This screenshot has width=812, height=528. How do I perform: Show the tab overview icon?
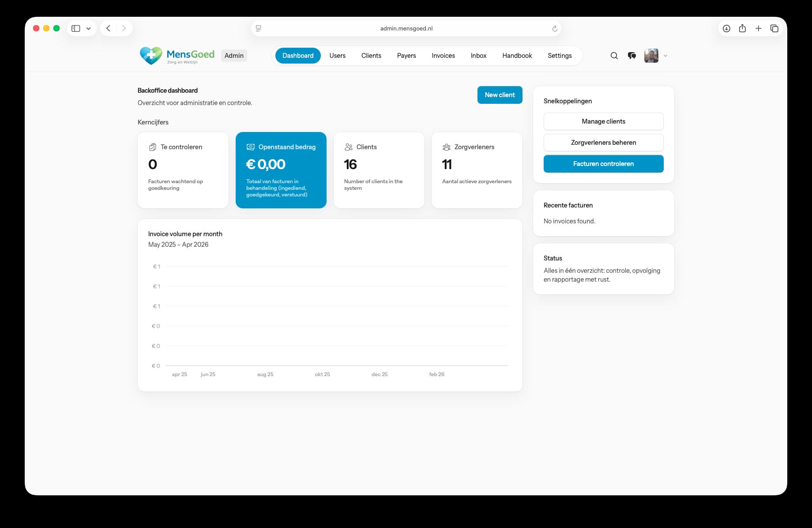(774, 28)
